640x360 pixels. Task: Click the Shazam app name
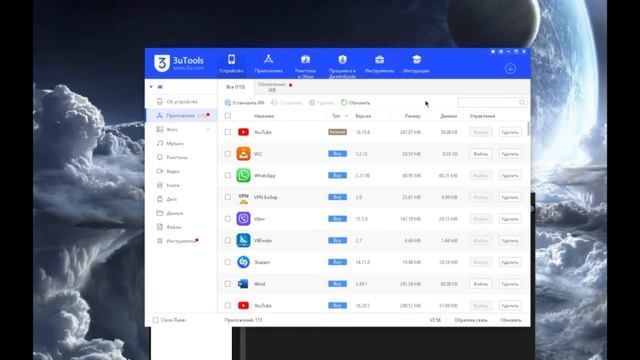point(262,262)
